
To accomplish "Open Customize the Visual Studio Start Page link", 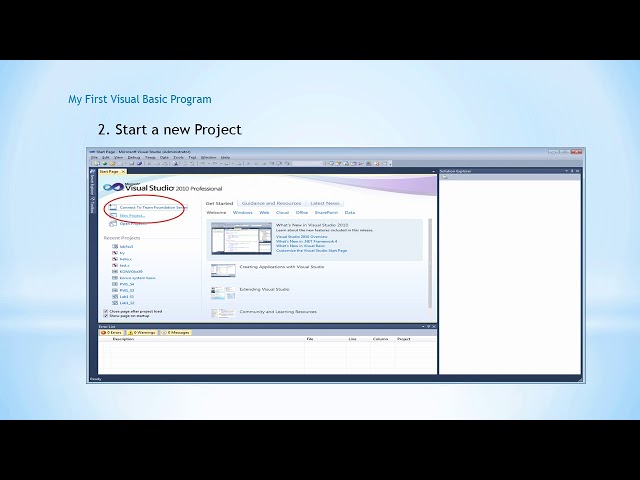I will pos(311,251).
